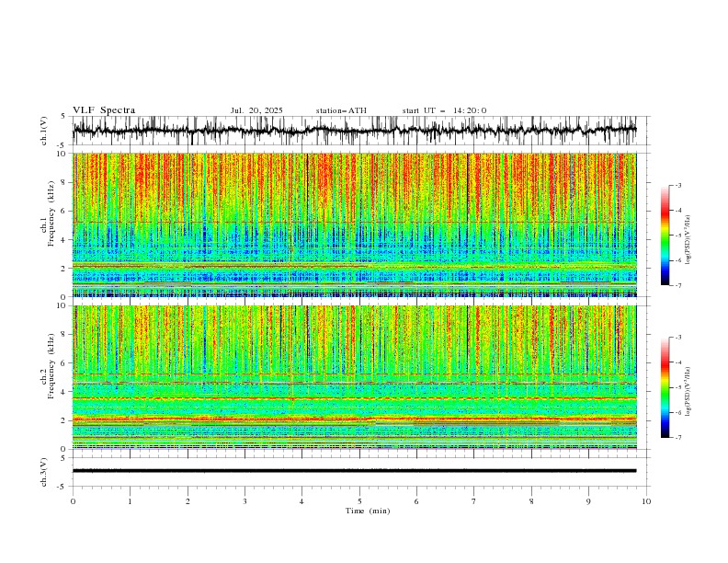This screenshot has height=563, width=728.
Task: Click inside the ch.1 spectrogram panel
Action: click(x=354, y=224)
